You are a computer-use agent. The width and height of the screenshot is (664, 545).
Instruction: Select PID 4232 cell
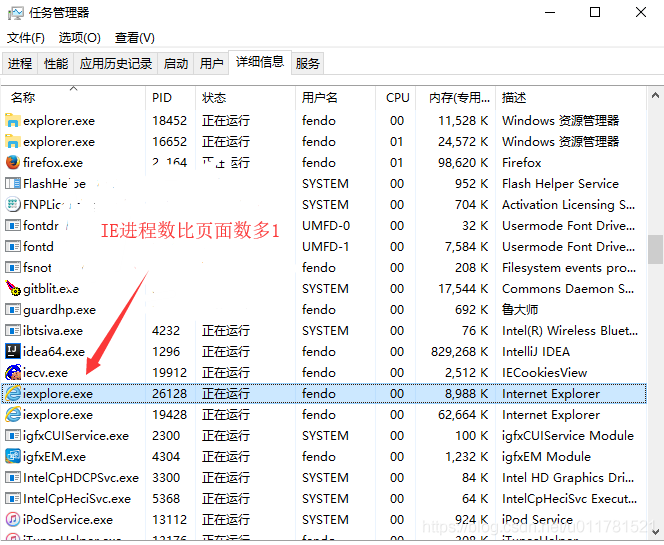[x=166, y=330]
